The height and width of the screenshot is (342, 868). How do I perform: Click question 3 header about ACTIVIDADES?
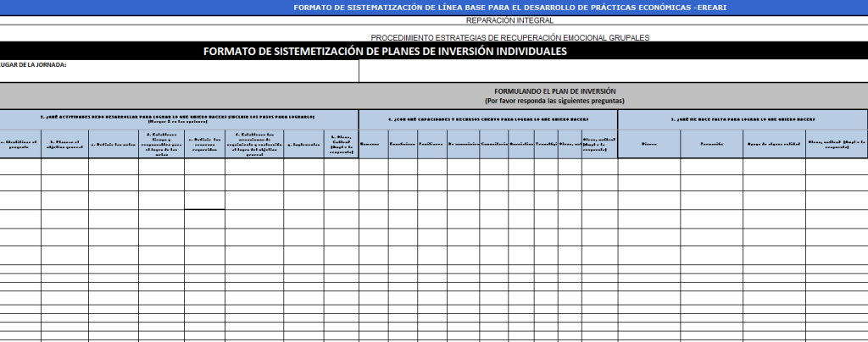[x=180, y=119]
